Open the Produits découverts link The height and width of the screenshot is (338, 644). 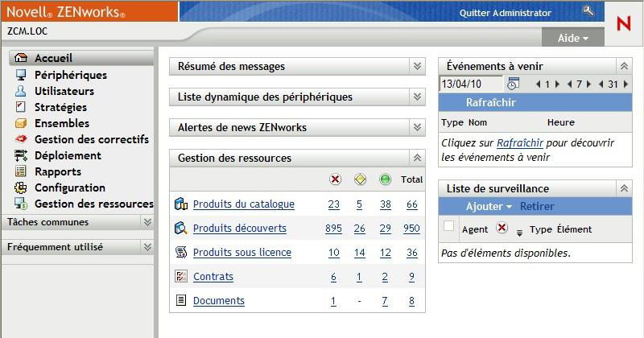tap(239, 229)
